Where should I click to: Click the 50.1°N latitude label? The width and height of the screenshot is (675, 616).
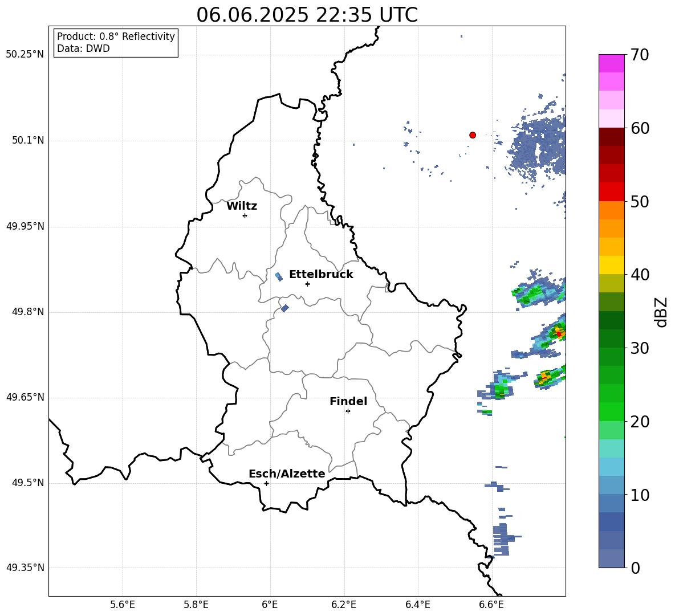pyautogui.click(x=28, y=140)
